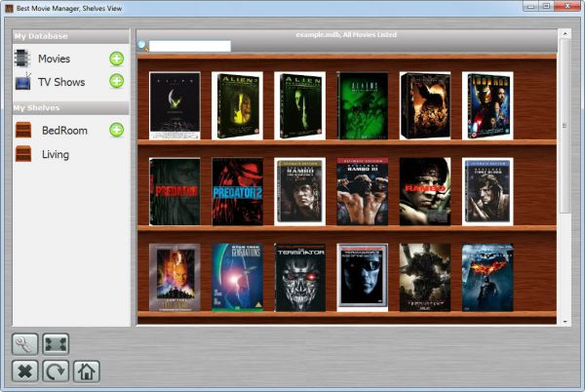Viewport: 585px width, 392px height.
Task: Open the BedRoom shelf
Action: pos(64,131)
